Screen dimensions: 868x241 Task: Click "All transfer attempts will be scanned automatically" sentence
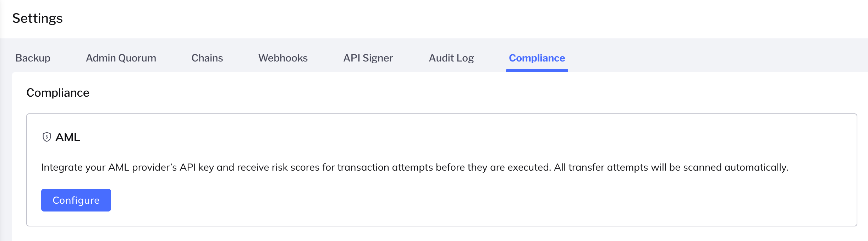(671, 167)
